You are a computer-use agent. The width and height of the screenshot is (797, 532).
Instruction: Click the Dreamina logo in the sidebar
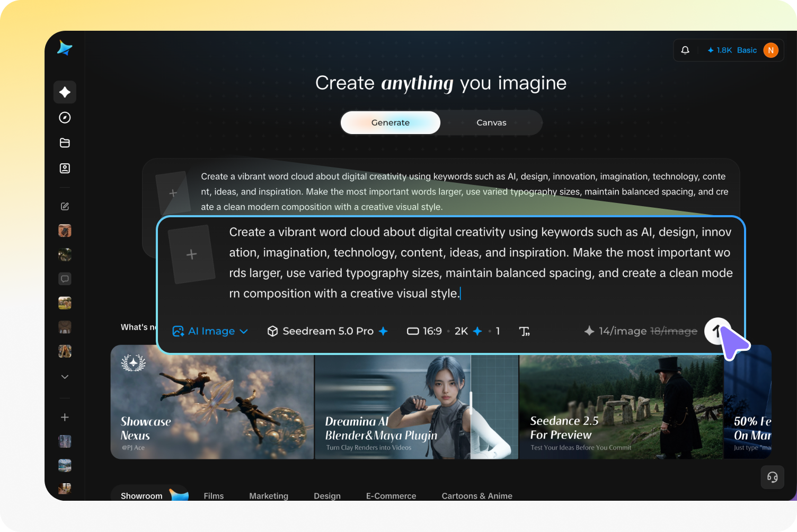coord(65,48)
